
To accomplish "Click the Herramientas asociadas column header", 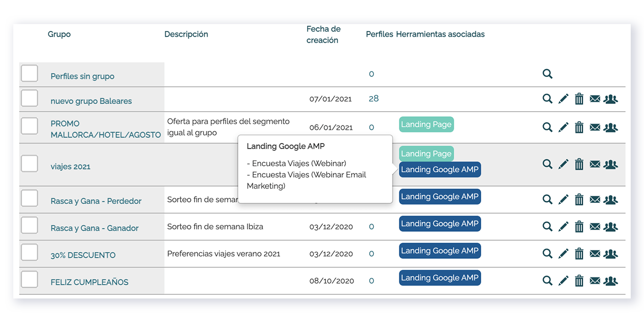I will 440,34.
